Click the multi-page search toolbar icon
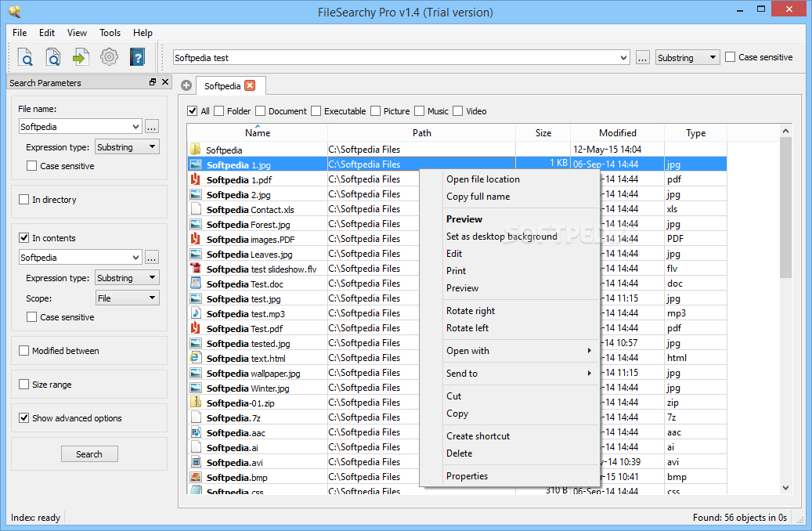 coord(52,57)
